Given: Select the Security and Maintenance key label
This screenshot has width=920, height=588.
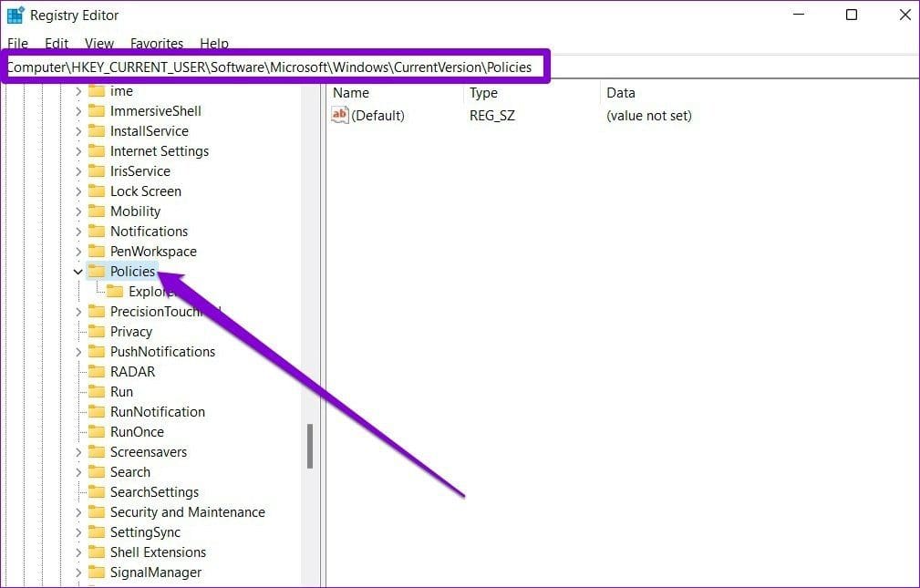Looking at the screenshot, I should tap(188, 512).
